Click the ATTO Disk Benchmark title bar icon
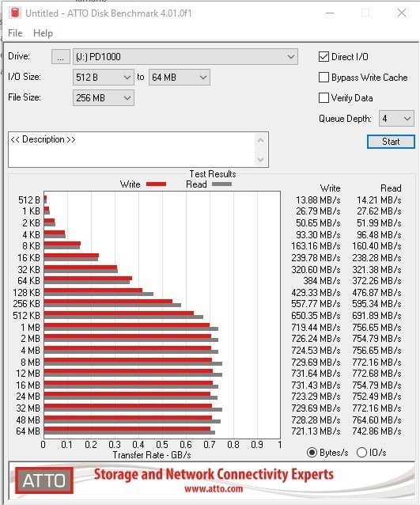420x505 pixels. pyautogui.click(x=15, y=13)
